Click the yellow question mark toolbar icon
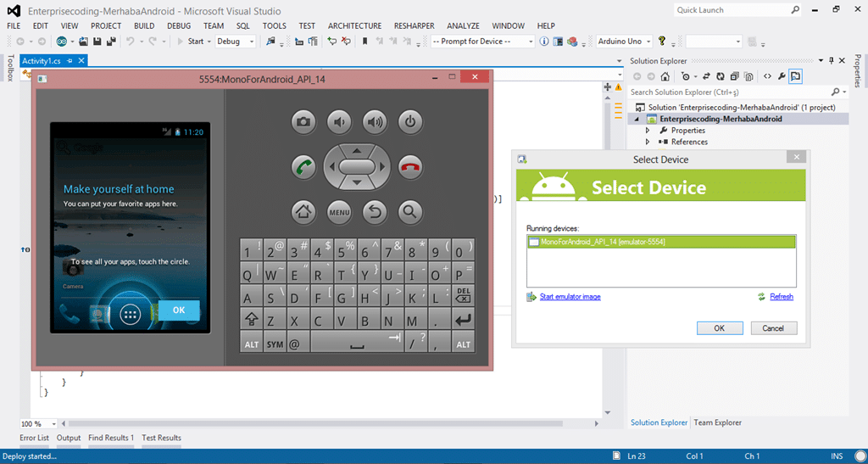 coord(661,41)
